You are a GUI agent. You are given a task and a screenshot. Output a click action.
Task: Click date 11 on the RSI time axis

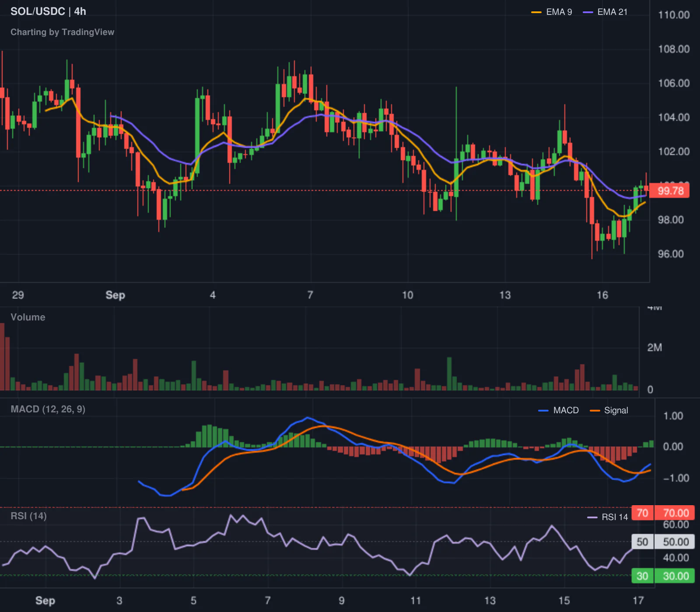pyautogui.click(x=416, y=601)
